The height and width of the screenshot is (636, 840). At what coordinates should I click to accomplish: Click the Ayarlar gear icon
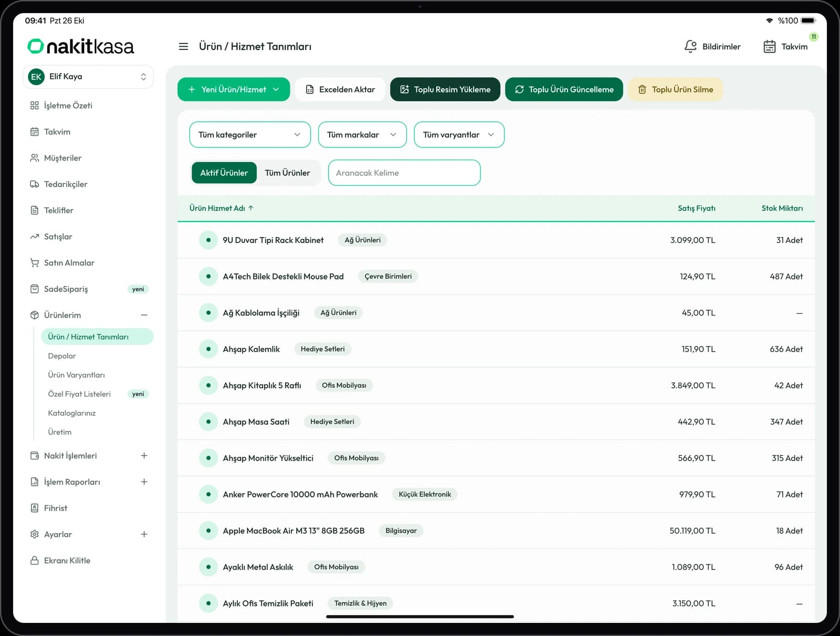35,534
